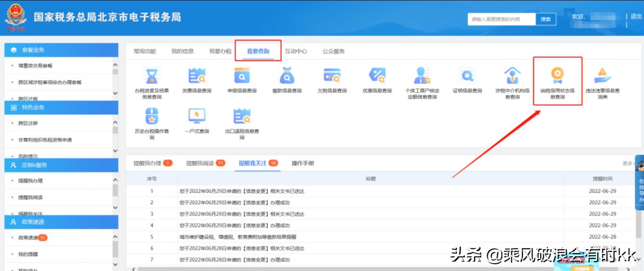Open 历史办税操作查询 icon
Image resolution: width=644 pixels, height=271 pixels.
tap(151, 116)
